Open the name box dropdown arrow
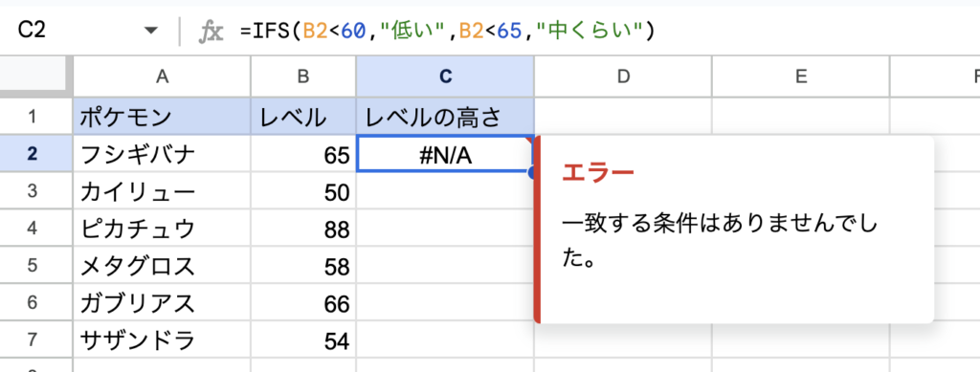 (150, 31)
